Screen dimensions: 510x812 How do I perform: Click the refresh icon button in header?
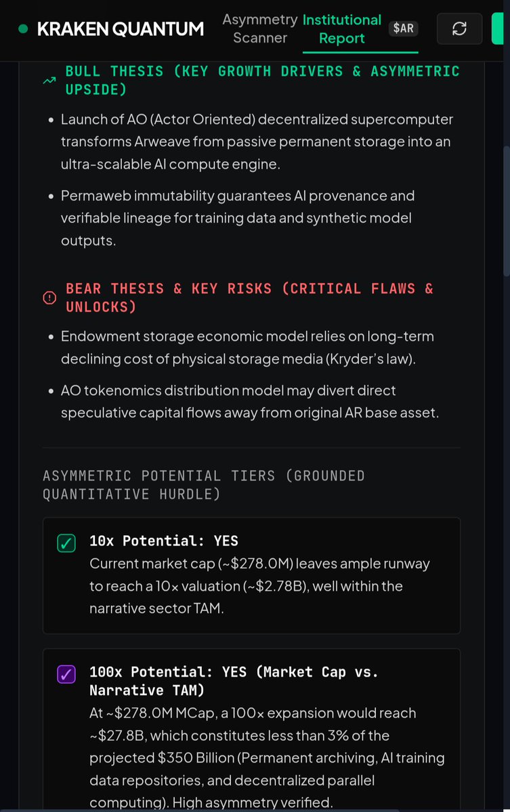coord(459,28)
